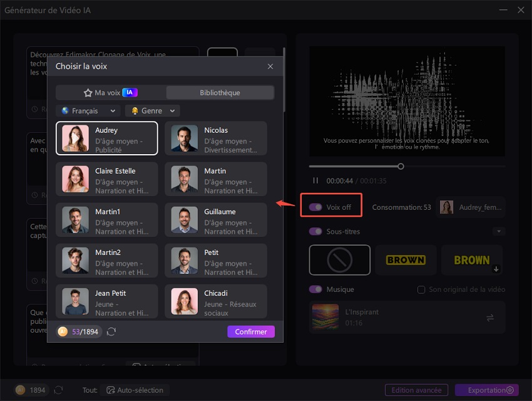Enable Son original de la vidéo checkbox
The width and height of the screenshot is (532, 401).
[421, 289]
